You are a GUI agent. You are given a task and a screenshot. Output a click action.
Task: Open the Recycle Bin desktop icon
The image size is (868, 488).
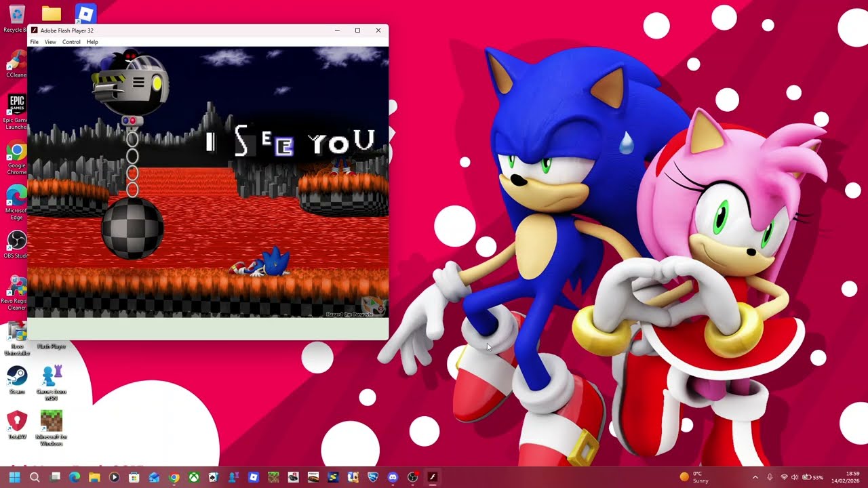click(x=16, y=18)
